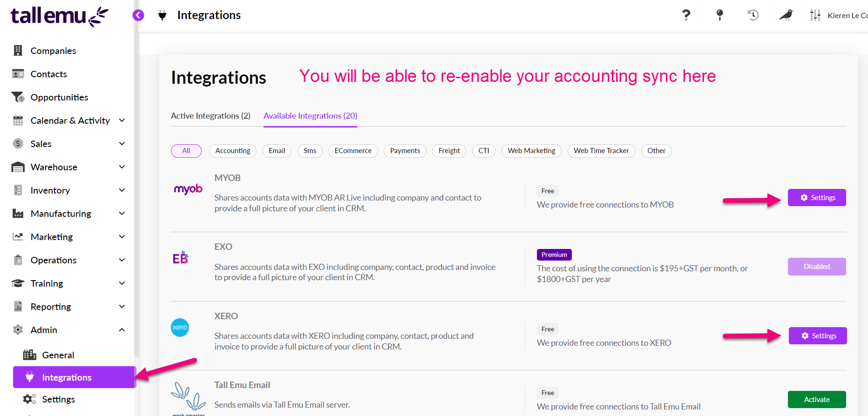Click the General buildings icon under Admin
Image resolution: width=868 pixels, height=416 pixels.
pos(30,355)
